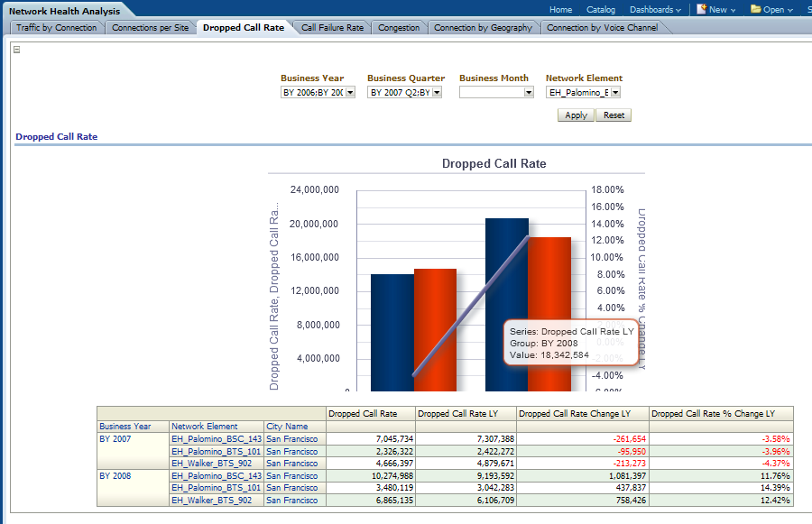Click the Dropped Call Rate section heading

click(57, 136)
